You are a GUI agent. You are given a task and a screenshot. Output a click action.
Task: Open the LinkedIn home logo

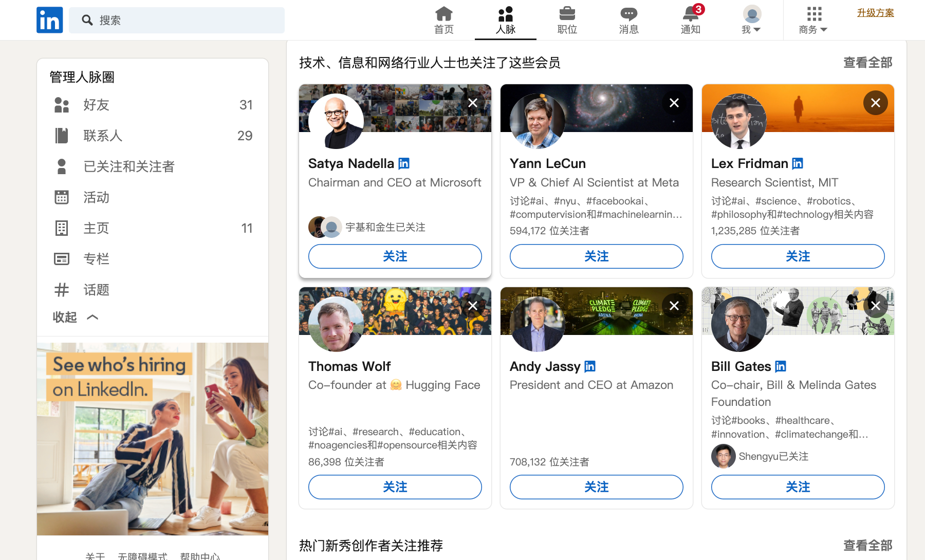coord(50,20)
